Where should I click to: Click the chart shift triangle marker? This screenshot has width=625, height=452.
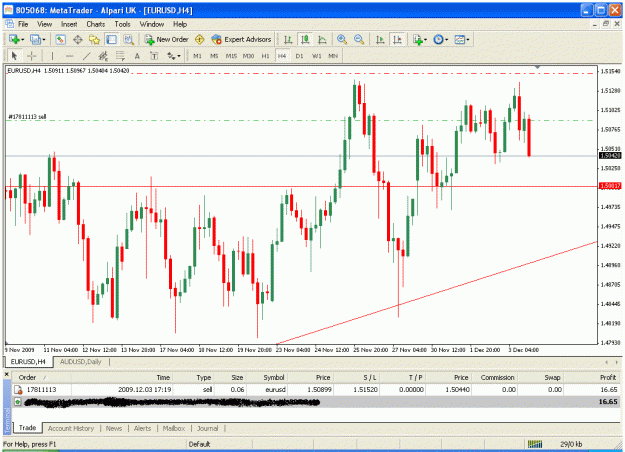538,67
